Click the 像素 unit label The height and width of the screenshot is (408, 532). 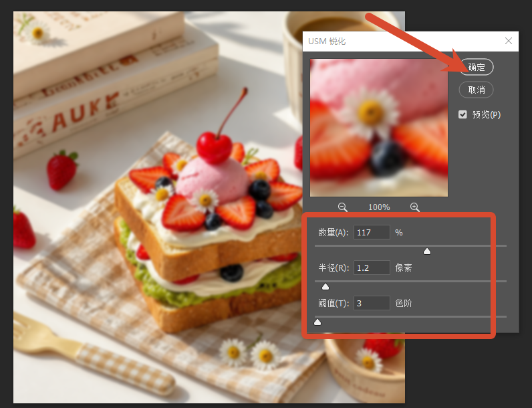tap(404, 268)
